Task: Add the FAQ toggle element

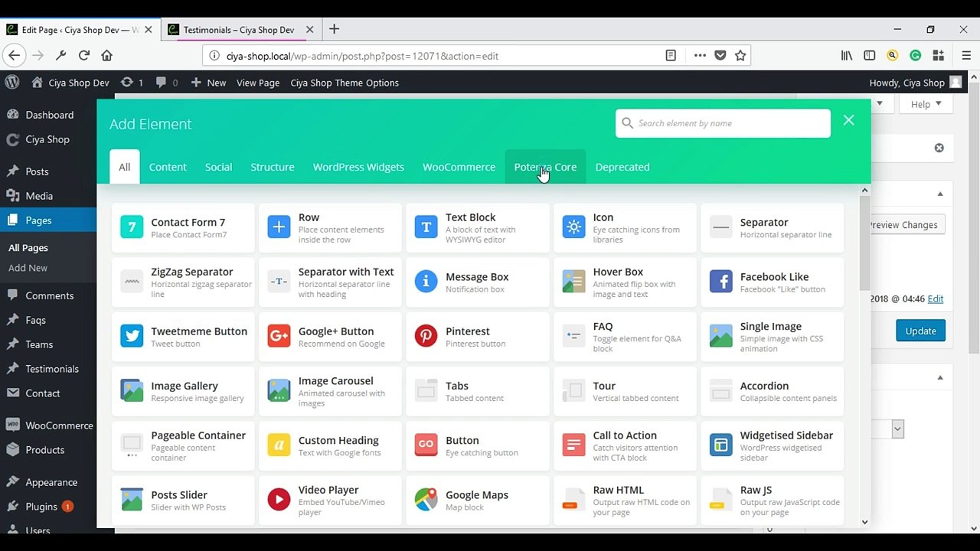Action: [625, 337]
